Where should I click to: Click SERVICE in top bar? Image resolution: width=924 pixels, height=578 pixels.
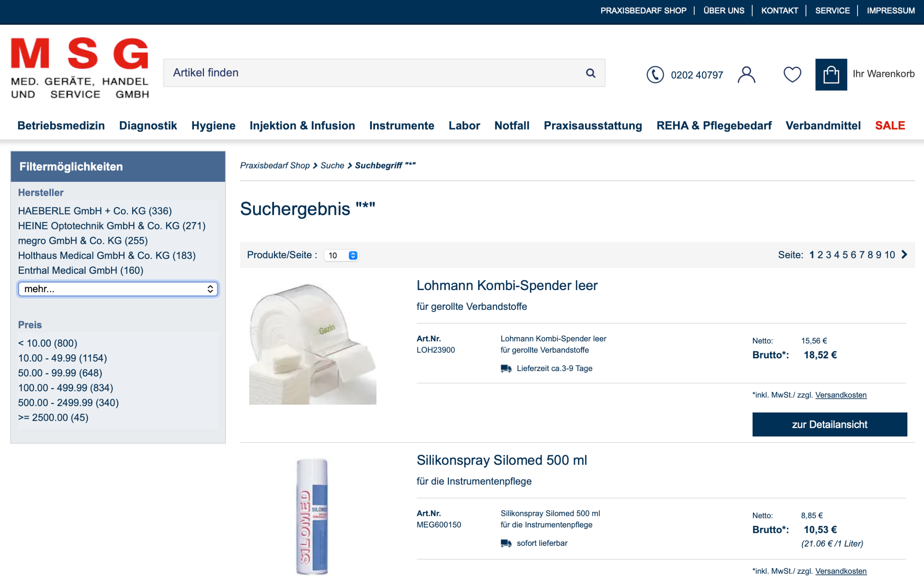(832, 11)
